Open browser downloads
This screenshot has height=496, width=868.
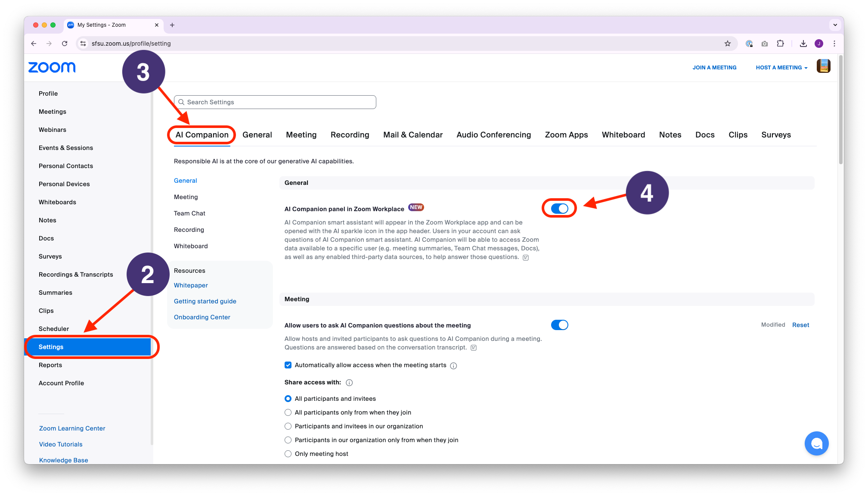tap(803, 44)
